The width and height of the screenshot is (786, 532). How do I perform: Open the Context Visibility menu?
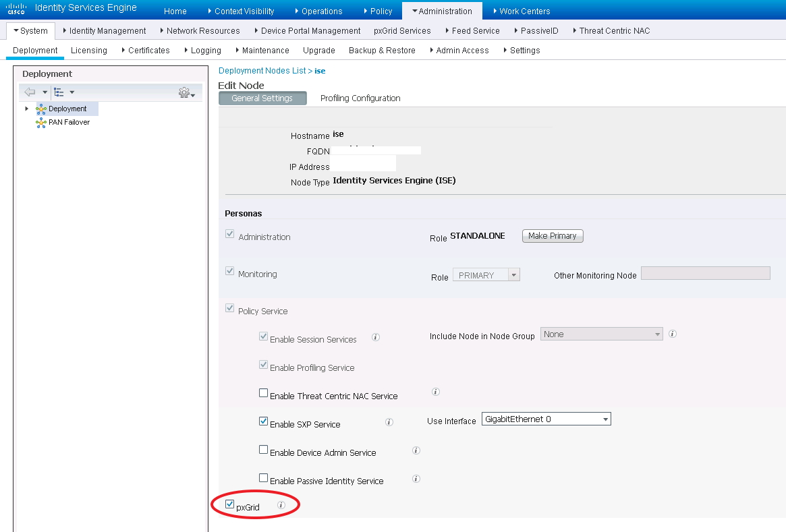coord(241,11)
